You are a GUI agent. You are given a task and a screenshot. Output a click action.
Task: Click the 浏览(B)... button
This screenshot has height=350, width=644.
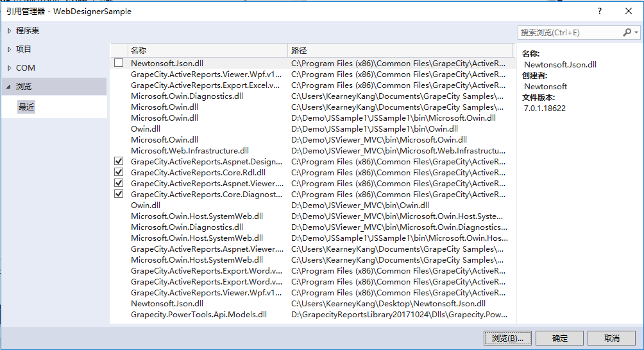[507, 338]
